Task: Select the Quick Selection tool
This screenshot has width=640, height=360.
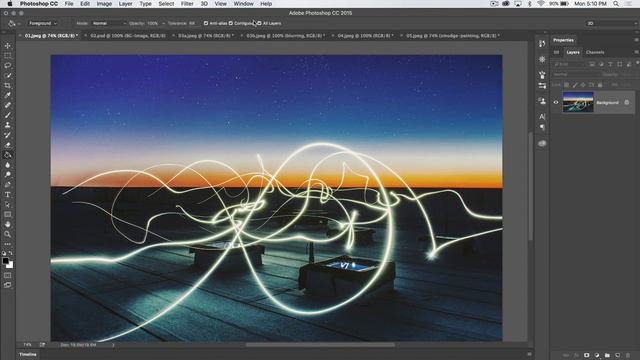Action: 8,76
